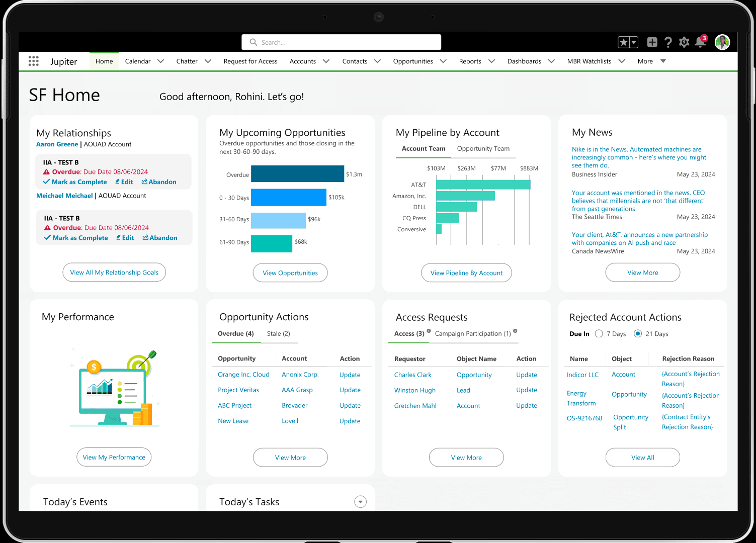Viewport: 756px width, 543px height.
Task: Click the overdue warning icon for Aaron Greene's goal
Action: [46, 172]
